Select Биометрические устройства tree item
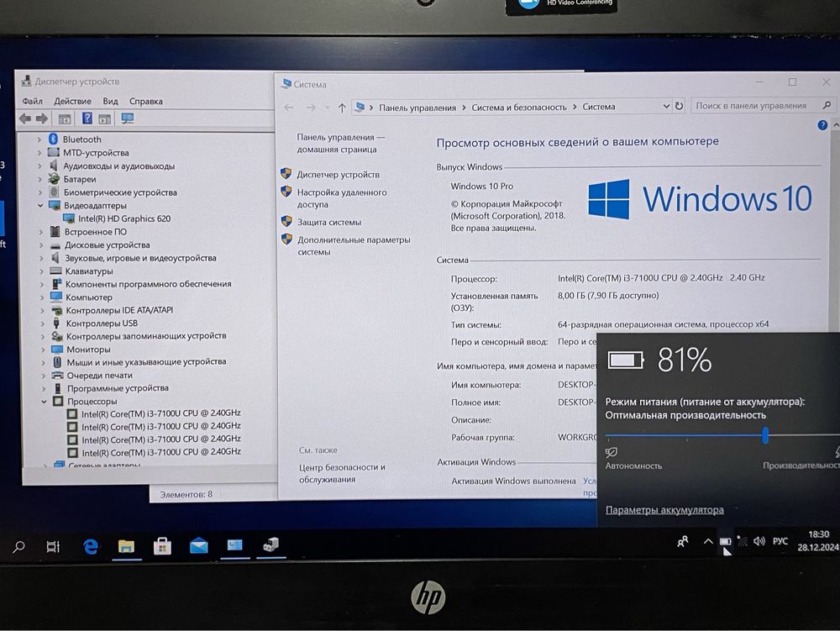 (120, 192)
